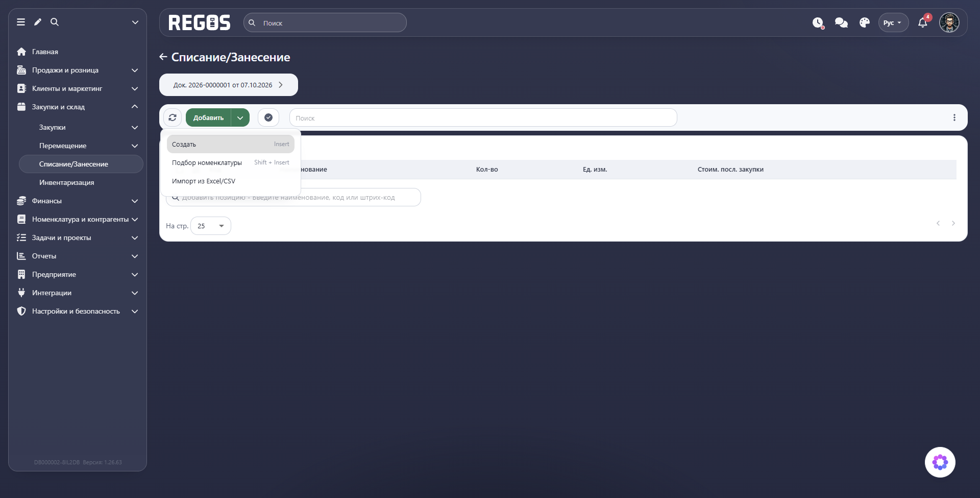The height and width of the screenshot is (498, 980).
Task: Open the three-dot options menu
Action: [x=954, y=117]
